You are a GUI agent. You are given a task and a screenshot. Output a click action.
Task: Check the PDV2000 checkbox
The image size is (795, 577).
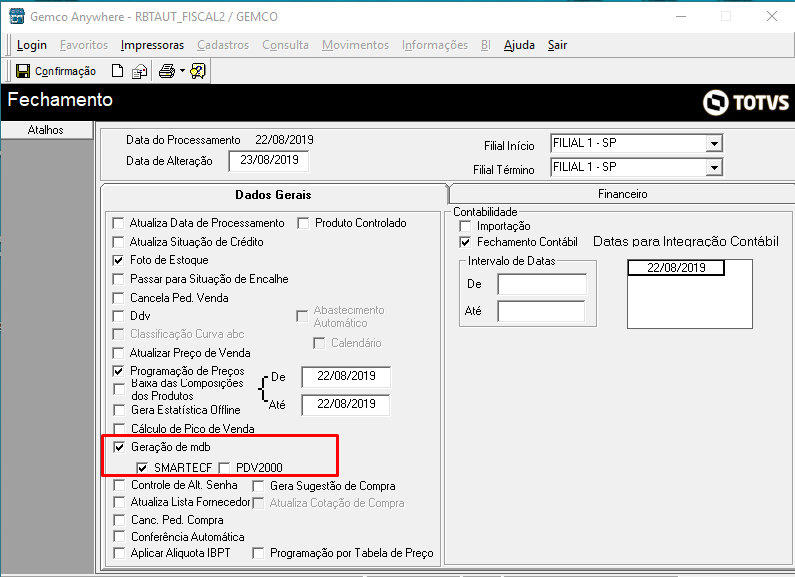tap(224, 467)
